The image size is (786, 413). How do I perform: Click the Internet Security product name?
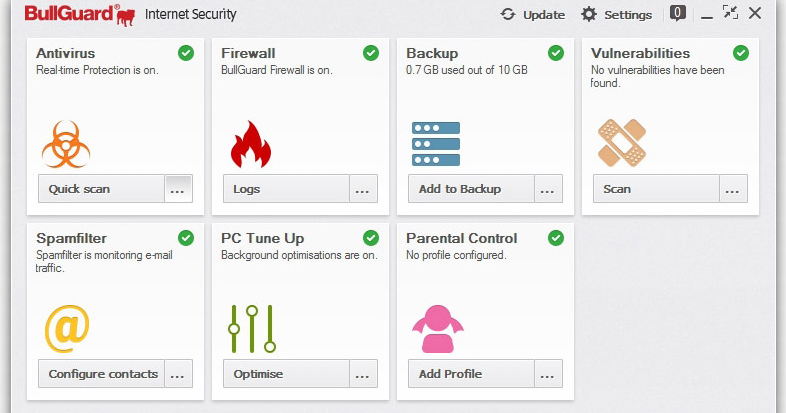[190, 14]
